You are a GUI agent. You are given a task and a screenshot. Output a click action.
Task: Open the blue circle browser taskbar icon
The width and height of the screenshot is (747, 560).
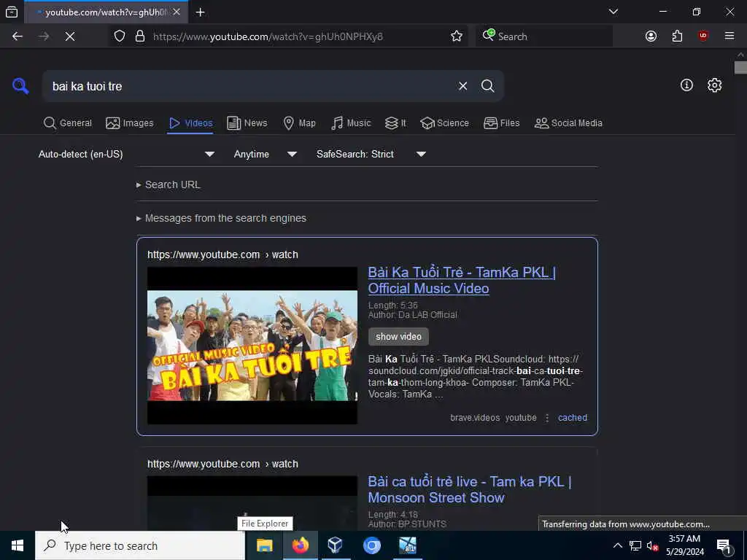coord(371,545)
